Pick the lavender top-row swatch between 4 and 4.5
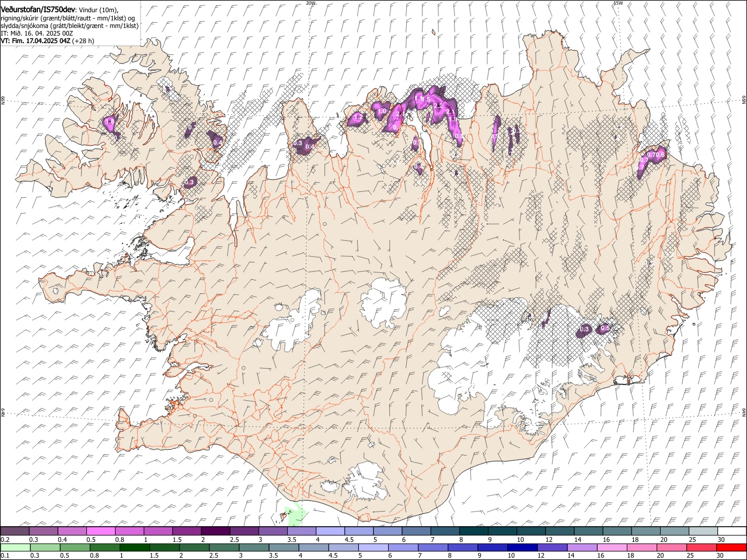This screenshot has width=747, height=560. pos(330,531)
